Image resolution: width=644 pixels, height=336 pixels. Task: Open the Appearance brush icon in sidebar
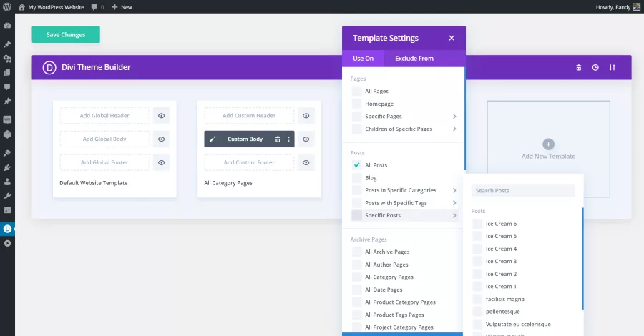click(7, 153)
